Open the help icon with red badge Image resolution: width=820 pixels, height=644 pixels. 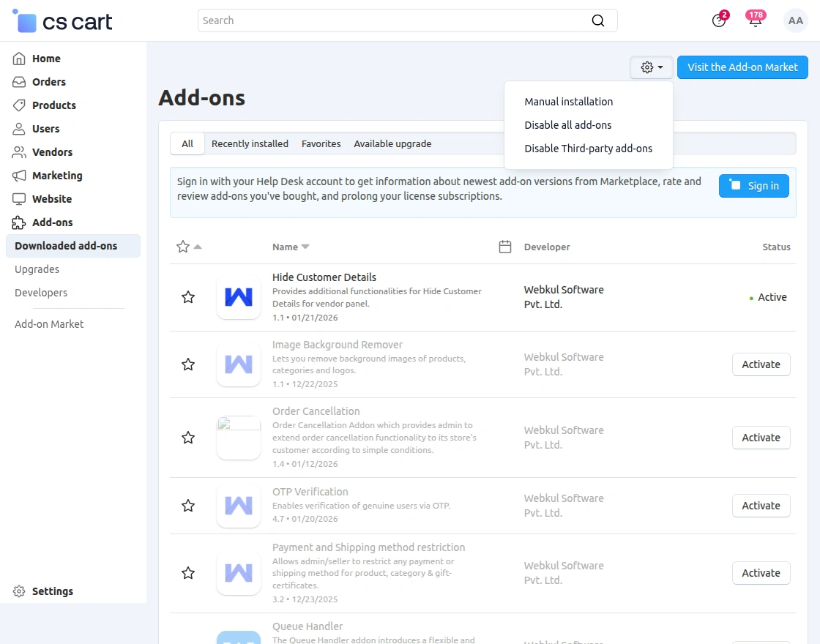point(719,20)
